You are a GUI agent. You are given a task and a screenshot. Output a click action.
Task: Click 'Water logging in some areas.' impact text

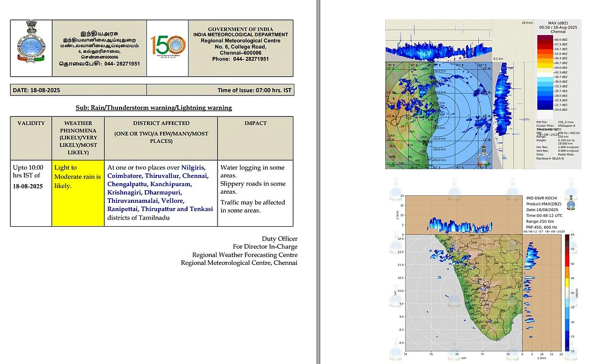(253, 171)
